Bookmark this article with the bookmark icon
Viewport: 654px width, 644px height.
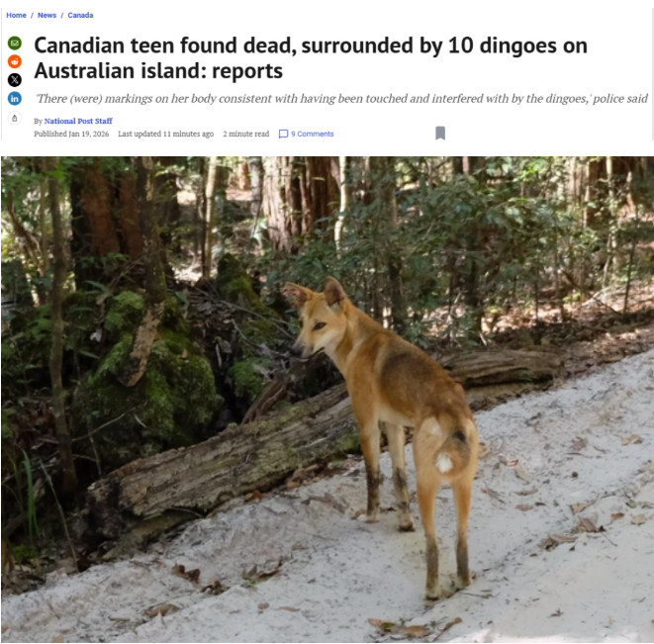tap(440, 134)
